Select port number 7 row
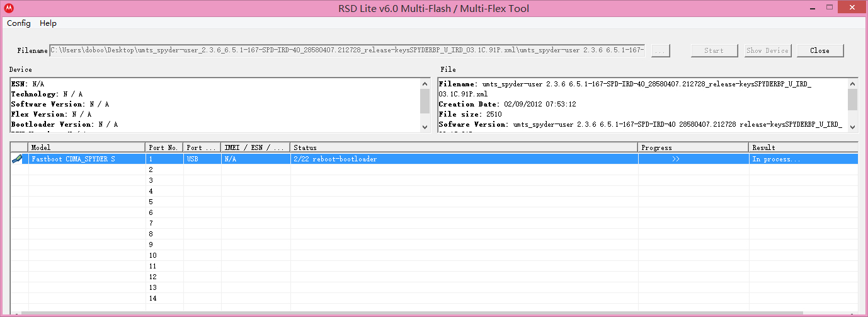This screenshot has width=868, height=317. pos(435,223)
